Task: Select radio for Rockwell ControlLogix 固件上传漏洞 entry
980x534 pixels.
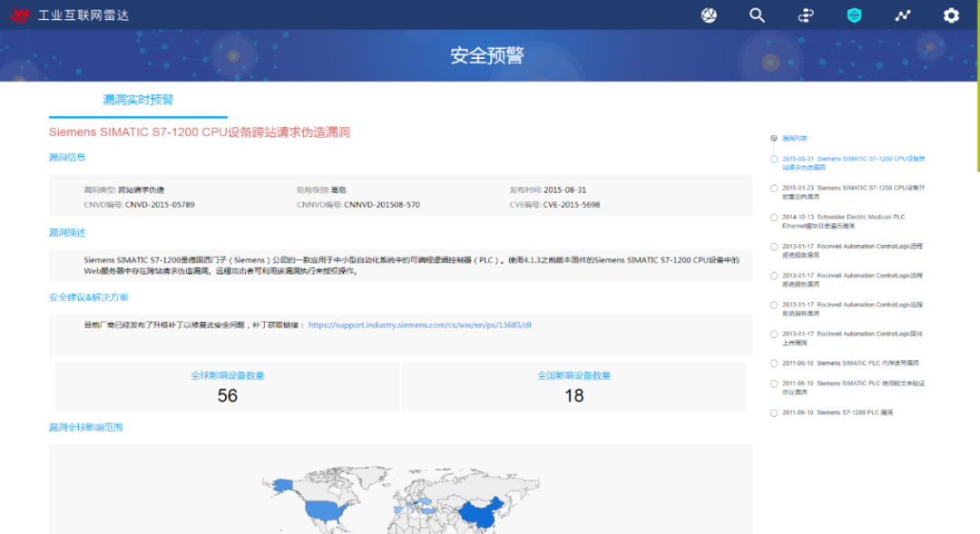Action: point(774,335)
